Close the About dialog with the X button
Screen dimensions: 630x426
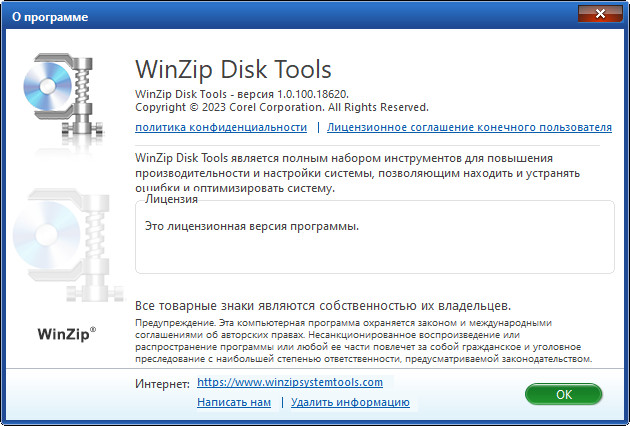pyautogui.click(x=597, y=16)
